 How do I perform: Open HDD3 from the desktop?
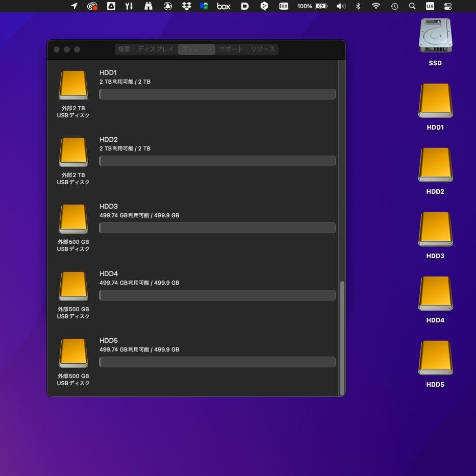[x=435, y=230]
